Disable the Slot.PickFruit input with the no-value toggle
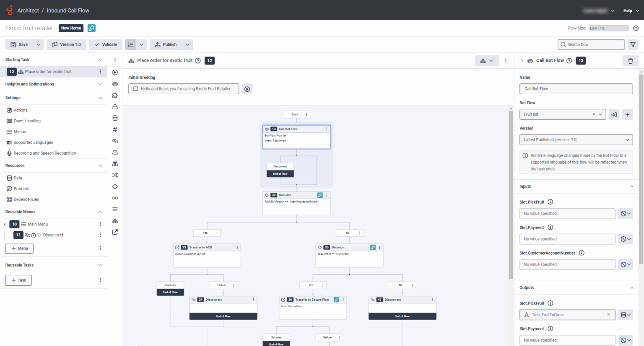Image resolution: width=644 pixels, height=346 pixels. (625, 213)
